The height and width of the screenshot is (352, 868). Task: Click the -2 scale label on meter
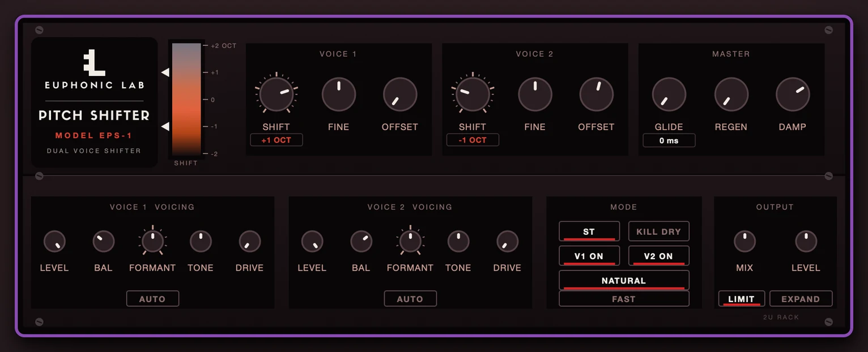point(214,154)
